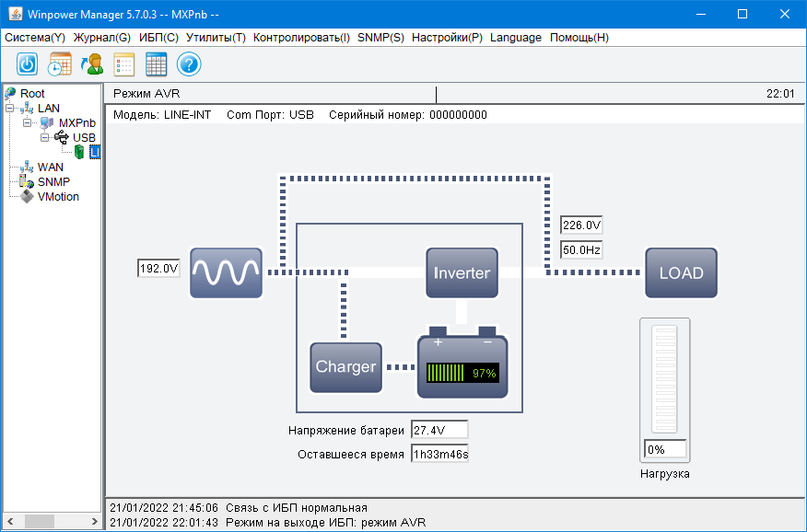Collapse the MXPnb tree node
Viewport: 807px width, 532px height.
(28, 122)
